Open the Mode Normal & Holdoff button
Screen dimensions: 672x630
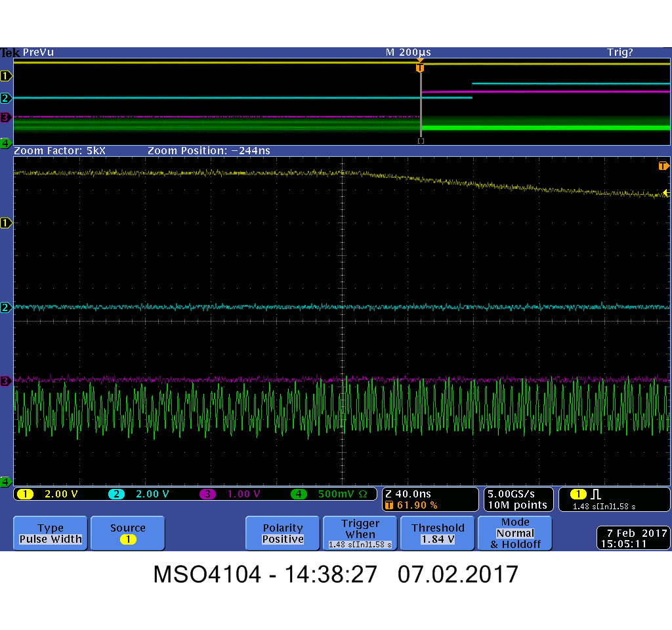[515, 533]
